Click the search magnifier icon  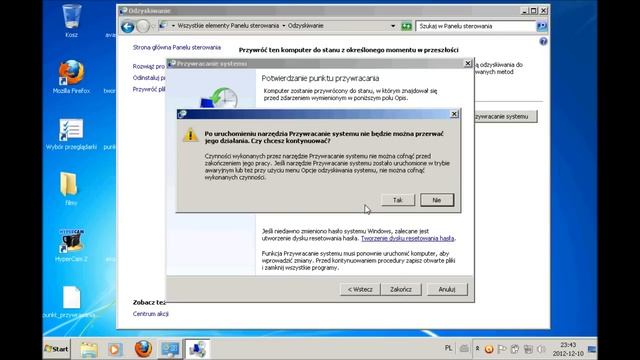(x=542, y=26)
